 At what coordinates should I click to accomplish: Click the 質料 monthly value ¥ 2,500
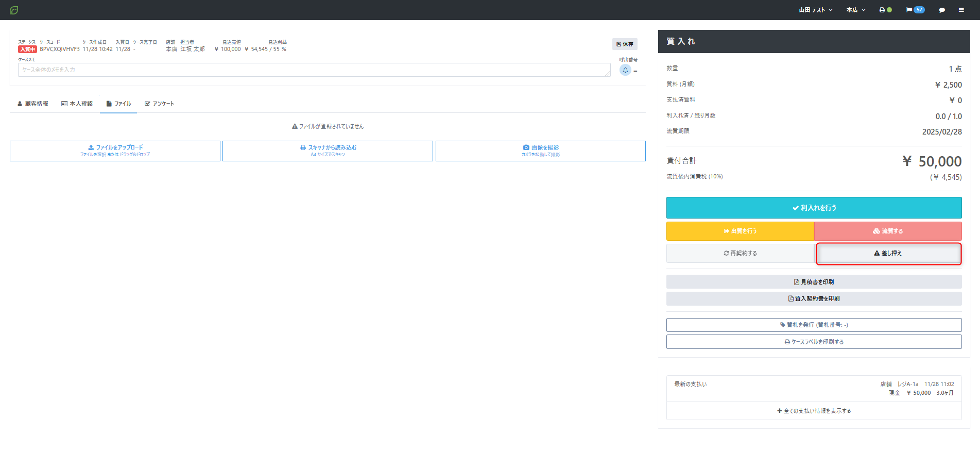pos(949,85)
